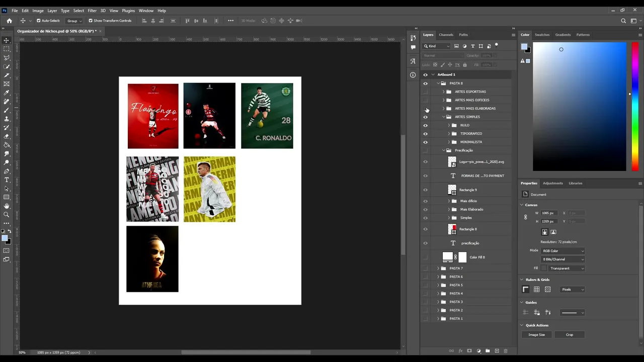Hide the TIPOGRAFICO group eye icon
Image resolution: width=644 pixels, height=362 pixels.
(425, 134)
